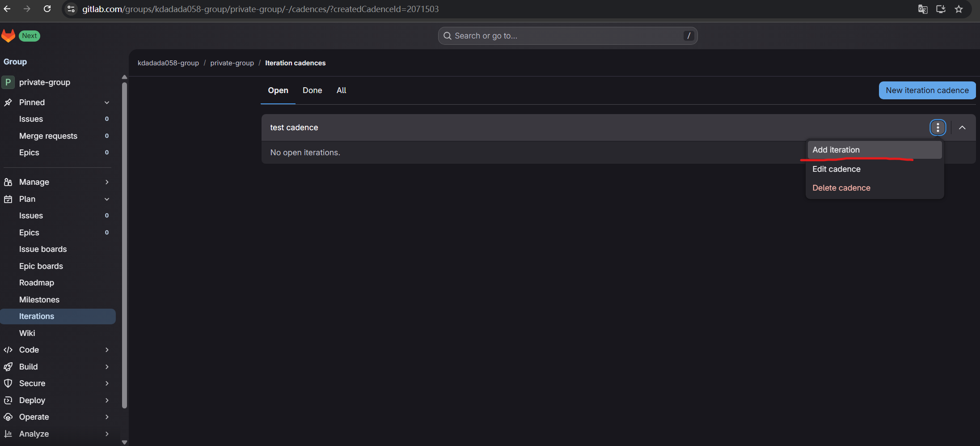Open the cadence three-dot actions menu
980x446 pixels.
tap(938, 127)
